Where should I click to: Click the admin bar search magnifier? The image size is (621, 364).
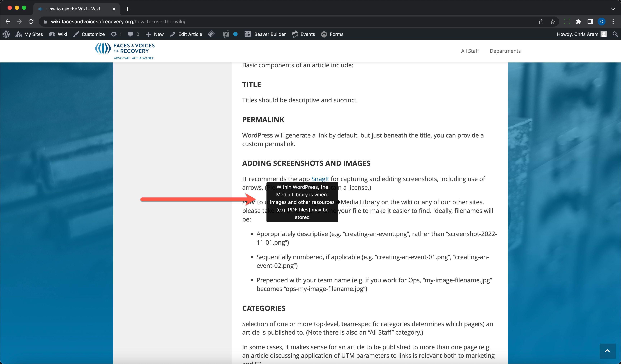[x=615, y=34]
